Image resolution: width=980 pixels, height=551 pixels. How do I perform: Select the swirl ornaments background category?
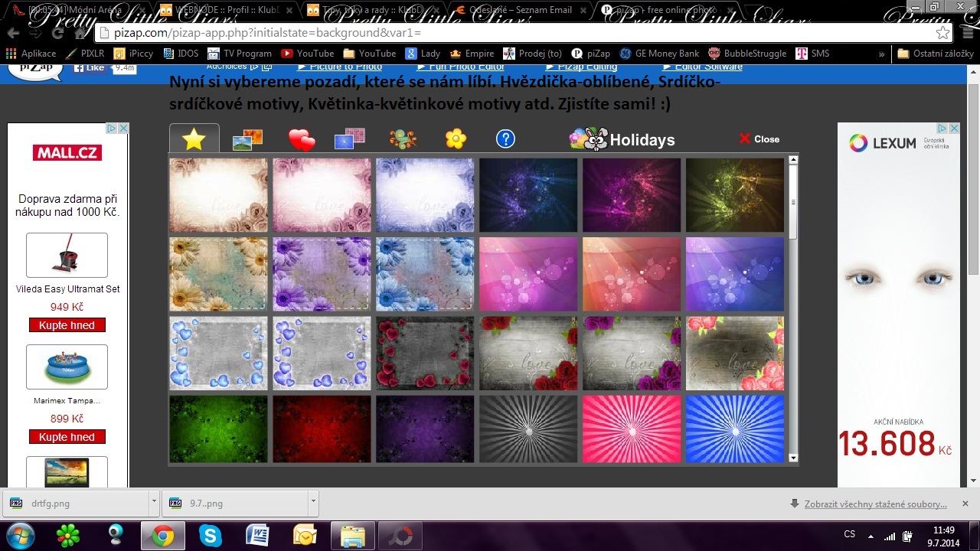coord(403,139)
